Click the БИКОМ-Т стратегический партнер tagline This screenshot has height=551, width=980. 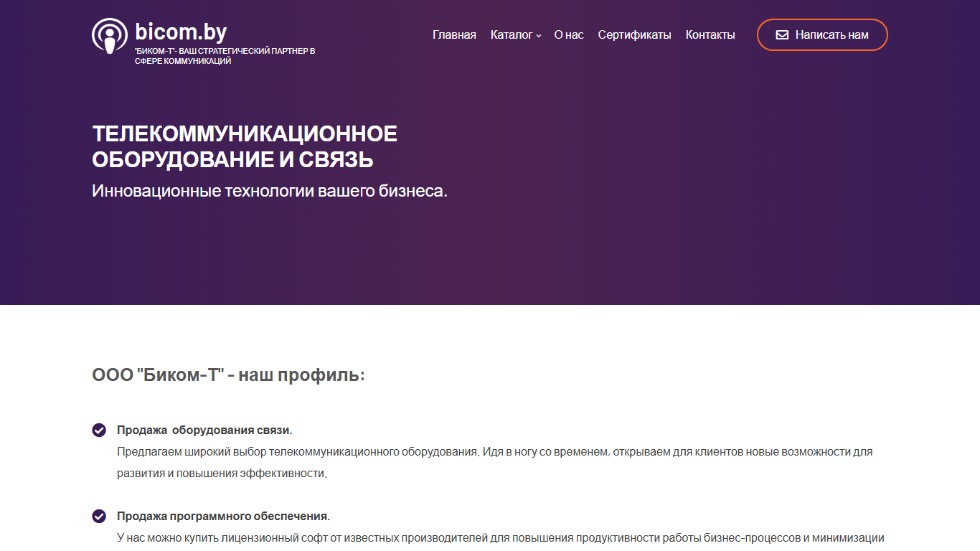(225, 56)
